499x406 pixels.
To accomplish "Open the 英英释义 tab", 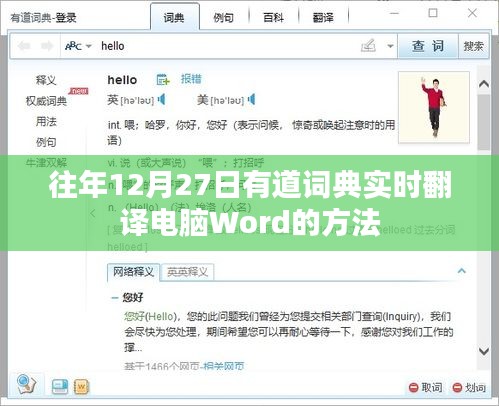I will (187, 272).
